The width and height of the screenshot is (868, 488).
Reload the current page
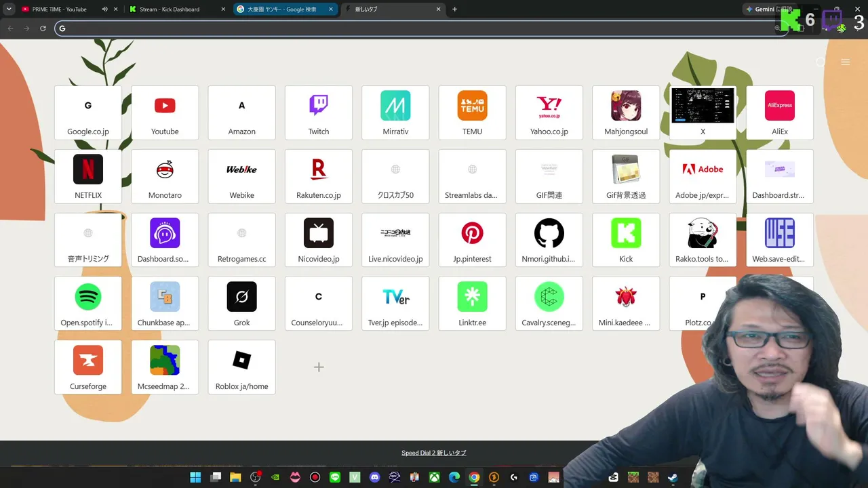[x=43, y=28]
